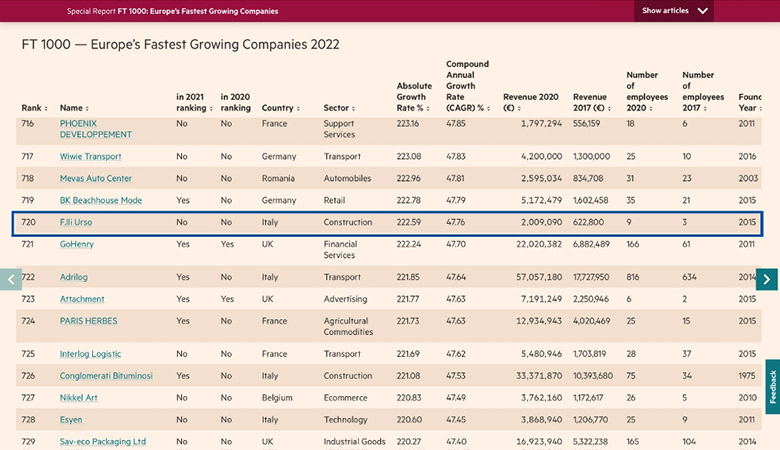Click revenue 2020 value 4,200,000
Viewport: 780px width, 450px height.
tap(541, 156)
